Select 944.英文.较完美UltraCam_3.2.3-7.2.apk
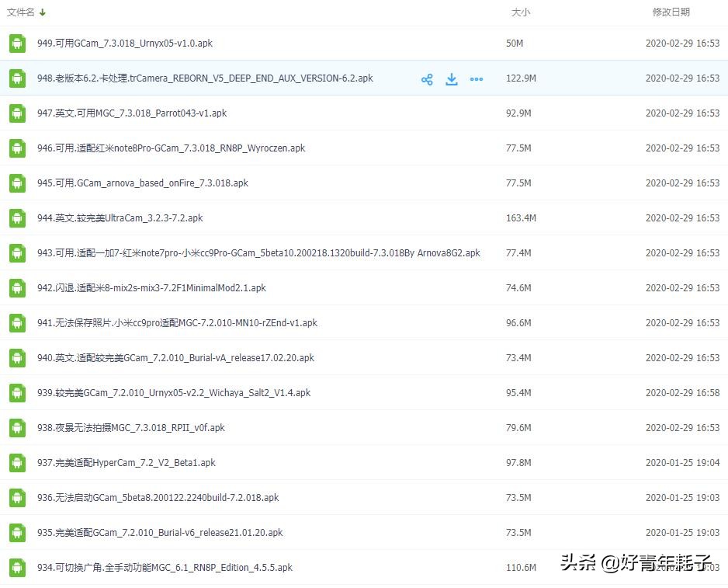The width and height of the screenshot is (728, 588). (120, 218)
